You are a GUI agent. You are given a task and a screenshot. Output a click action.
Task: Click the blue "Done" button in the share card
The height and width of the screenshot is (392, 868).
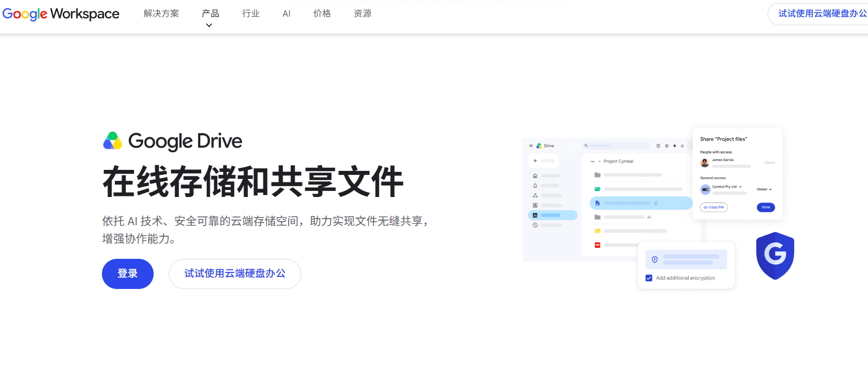766,207
